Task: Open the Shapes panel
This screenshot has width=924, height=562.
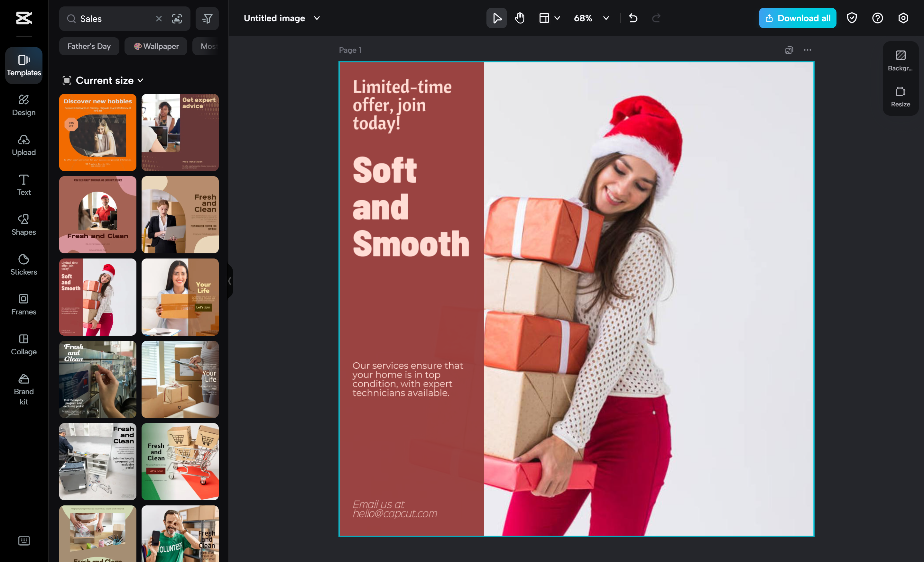Action: [x=23, y=224]
